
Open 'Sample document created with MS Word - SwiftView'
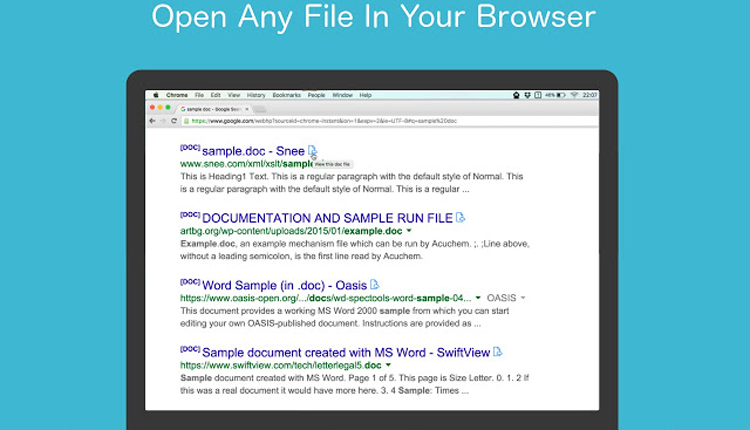point(346,353)
